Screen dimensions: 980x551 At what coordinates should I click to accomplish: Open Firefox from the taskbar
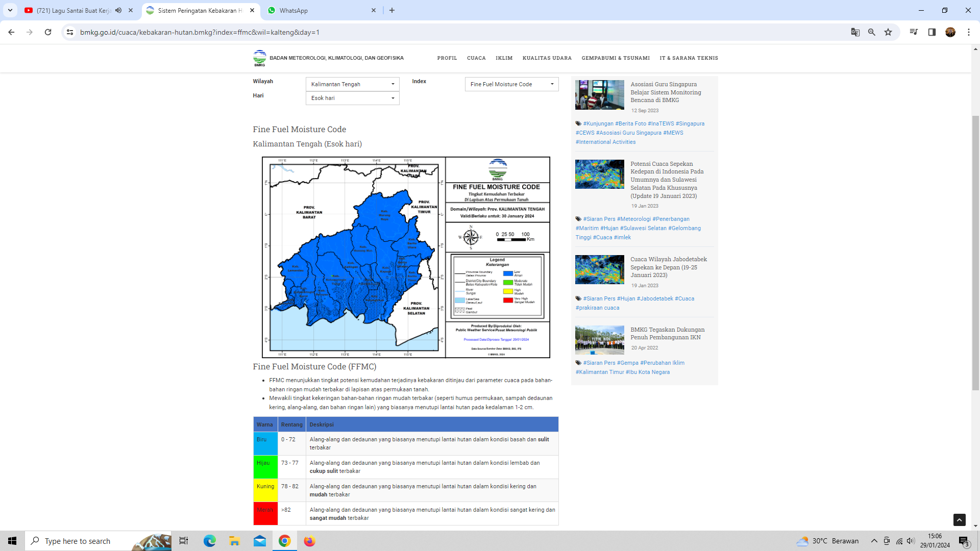[310, 541]
